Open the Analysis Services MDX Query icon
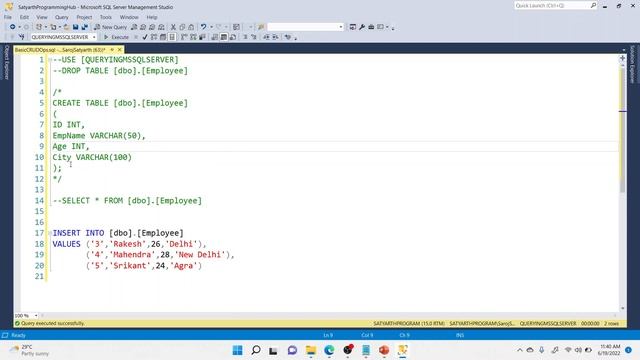 (x=143, y=27)
